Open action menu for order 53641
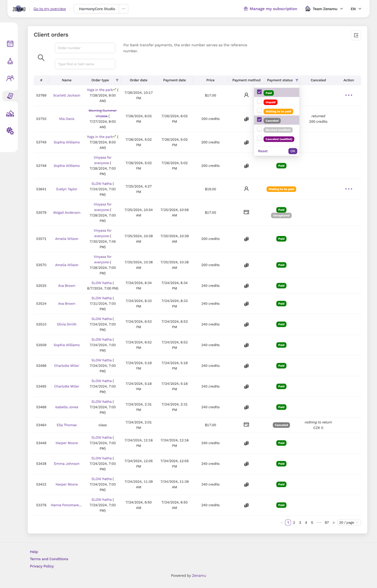Screen dimensions: 377x588 coord(348,189)
